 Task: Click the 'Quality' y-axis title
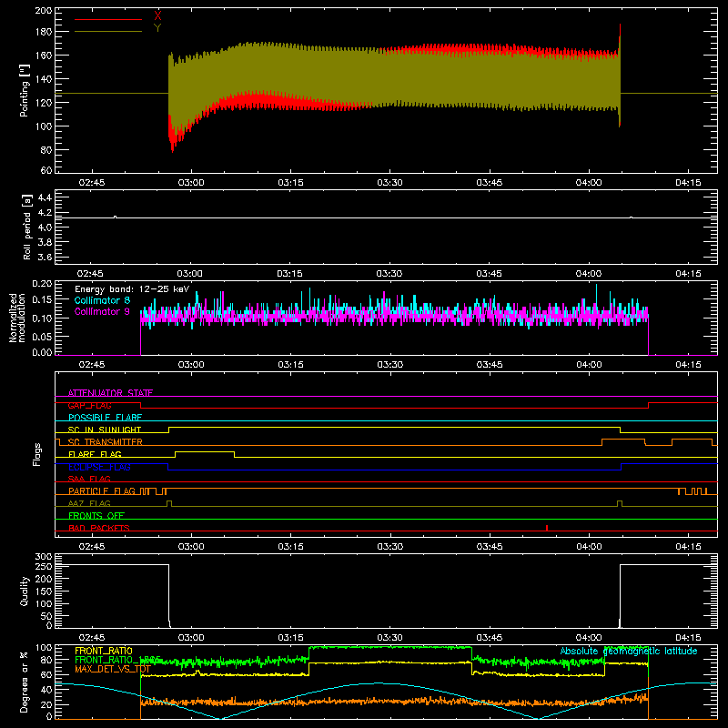click(25, 591)
